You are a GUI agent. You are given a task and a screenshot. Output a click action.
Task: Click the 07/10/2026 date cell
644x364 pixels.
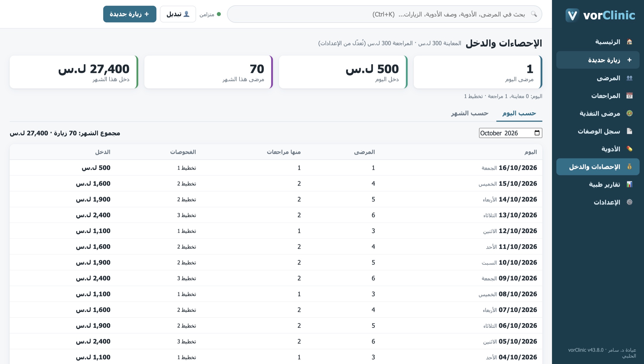pos(518,310)
